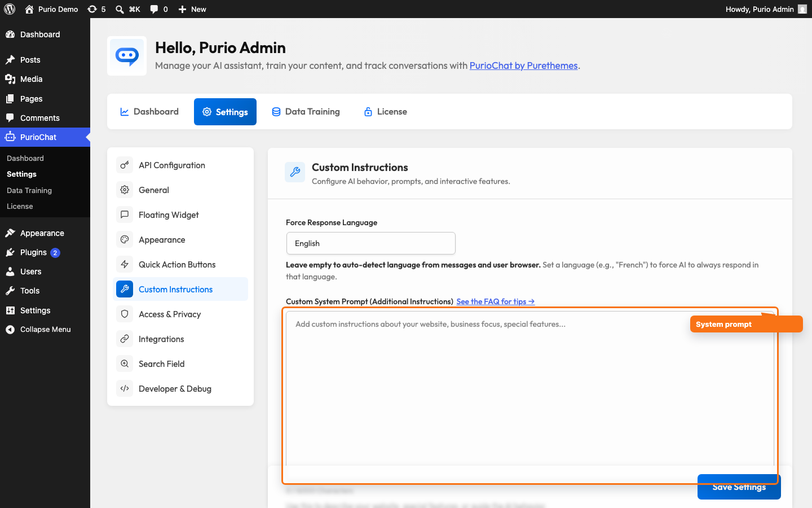Open PurioChat menu in WordPress sidebar
This screenshot has width=812, height=508.
45,137
